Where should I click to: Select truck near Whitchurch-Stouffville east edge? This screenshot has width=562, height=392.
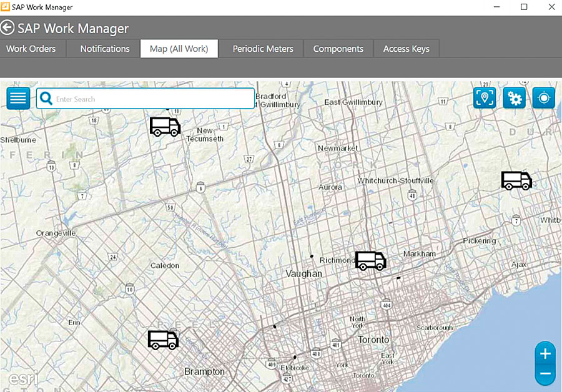click(516, 180)
